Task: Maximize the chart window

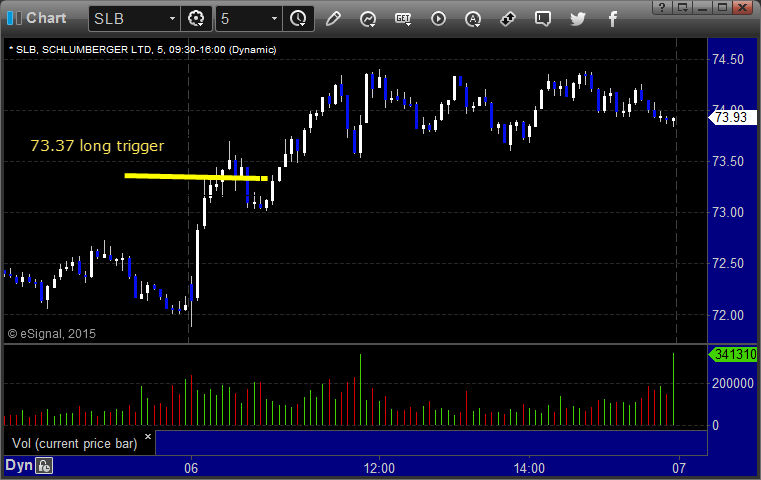Action: coord(722,7)
